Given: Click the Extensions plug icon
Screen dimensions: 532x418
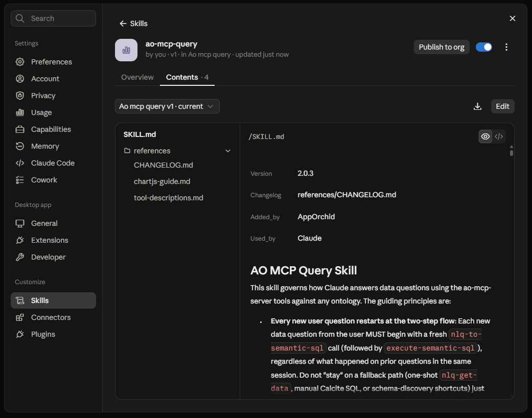Looking at the screenshot, I should [x=20, y=240].
